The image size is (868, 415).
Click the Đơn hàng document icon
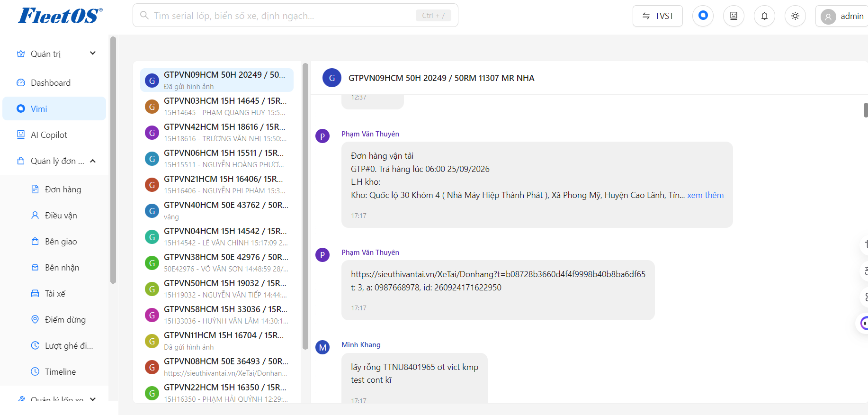35,189
